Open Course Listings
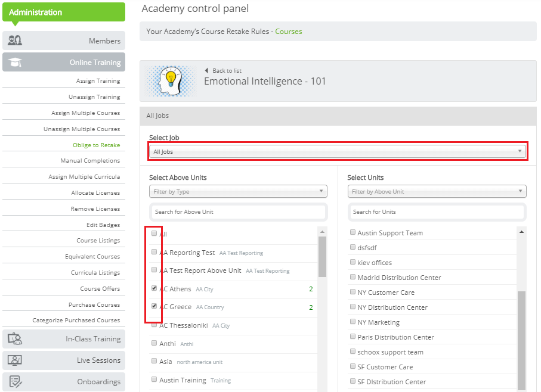The width and height of the screenshot is (541, 392). [x=98, y=241]
